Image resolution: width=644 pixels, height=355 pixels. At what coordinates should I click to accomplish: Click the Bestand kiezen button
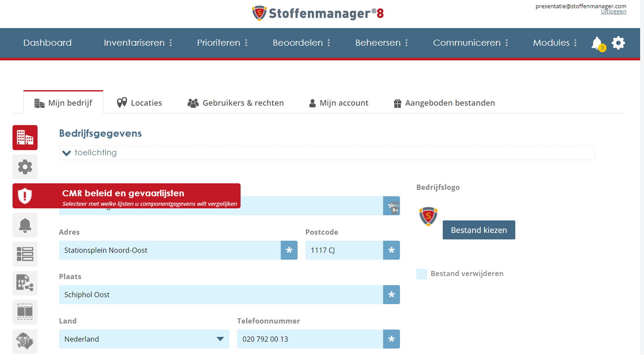[479, 230]
